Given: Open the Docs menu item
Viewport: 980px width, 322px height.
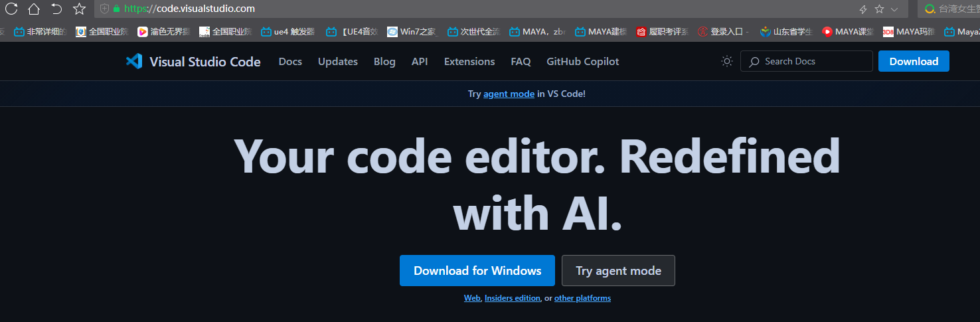Looking at the screenshot, I should coord(290,62).
